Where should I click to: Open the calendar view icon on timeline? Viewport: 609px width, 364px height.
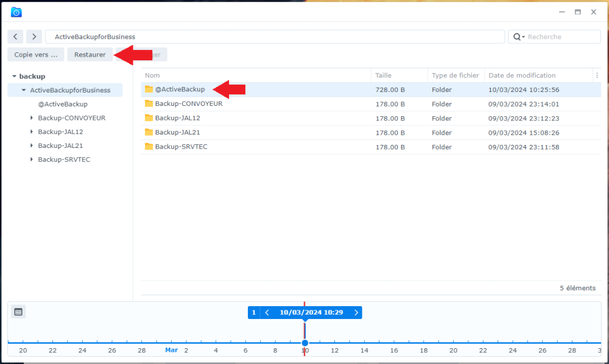(18, 312)
